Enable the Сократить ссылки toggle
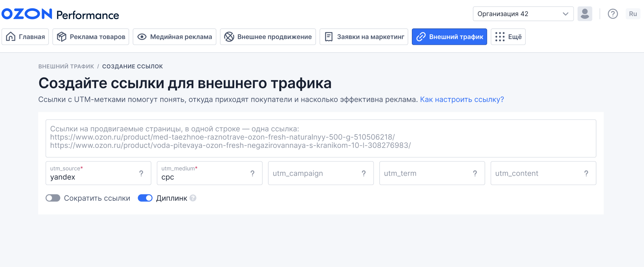This screenshot has height=267, width=644. point(53,198)
